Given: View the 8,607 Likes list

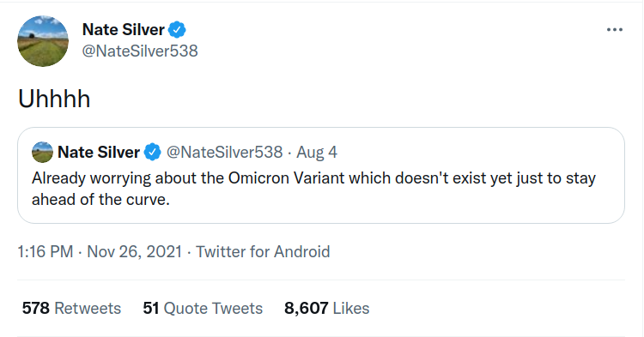Looking at the screenshot, I should click(327, 309).
